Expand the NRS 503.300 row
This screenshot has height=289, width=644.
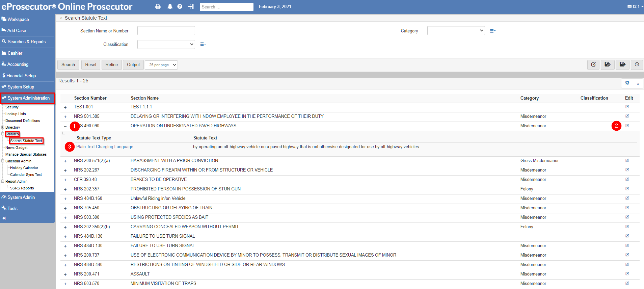[65, 218]
